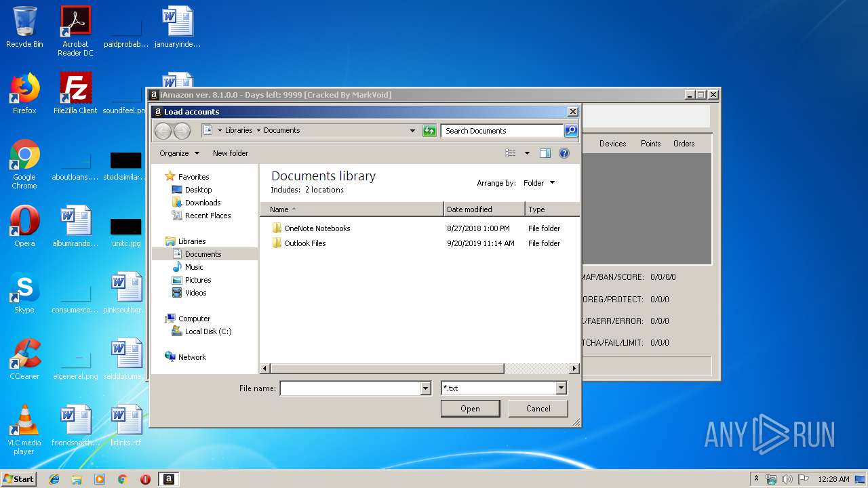Launch Acrobat Reader DC desktop shortcut
The image size is (868, 488).
(75, 30)
